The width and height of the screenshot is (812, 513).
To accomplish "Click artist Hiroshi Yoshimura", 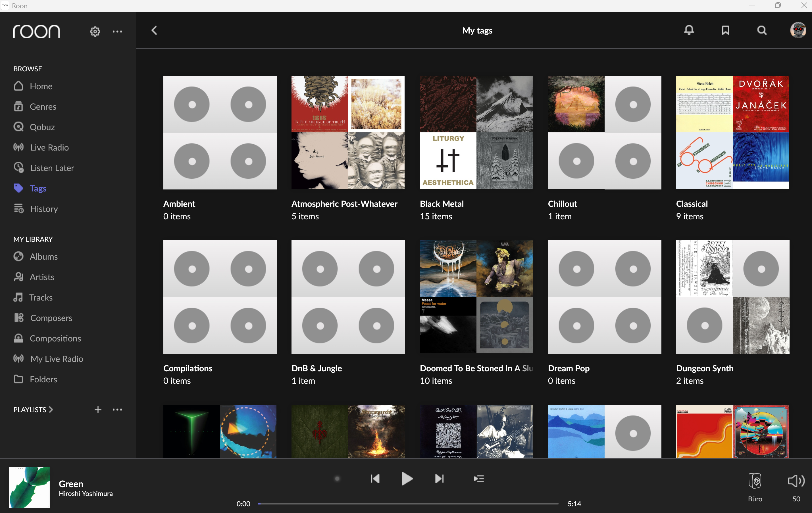I will tap(86, 493).
